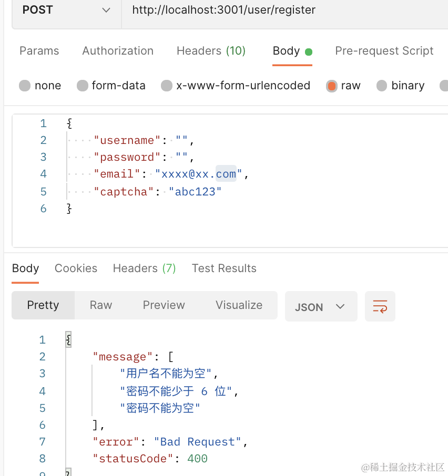View response Headers (7) tab
The image size is (448, 476).
pyautogui.click(x=144, y=268)
